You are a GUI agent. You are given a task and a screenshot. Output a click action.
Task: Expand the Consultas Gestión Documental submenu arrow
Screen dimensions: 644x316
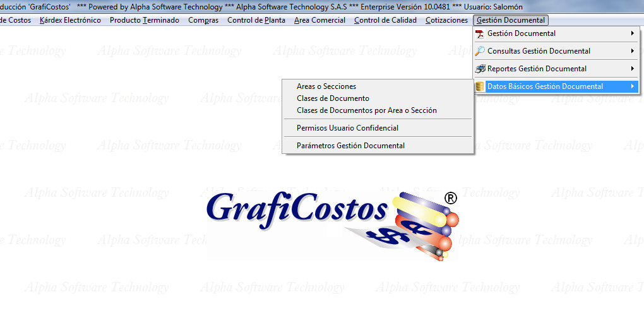pos(632,51)
